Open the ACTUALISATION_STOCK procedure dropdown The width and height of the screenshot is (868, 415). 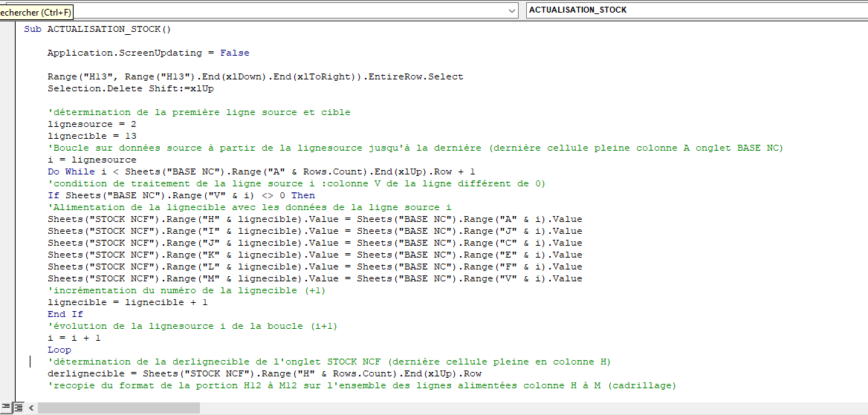click(x=696, y=10)
